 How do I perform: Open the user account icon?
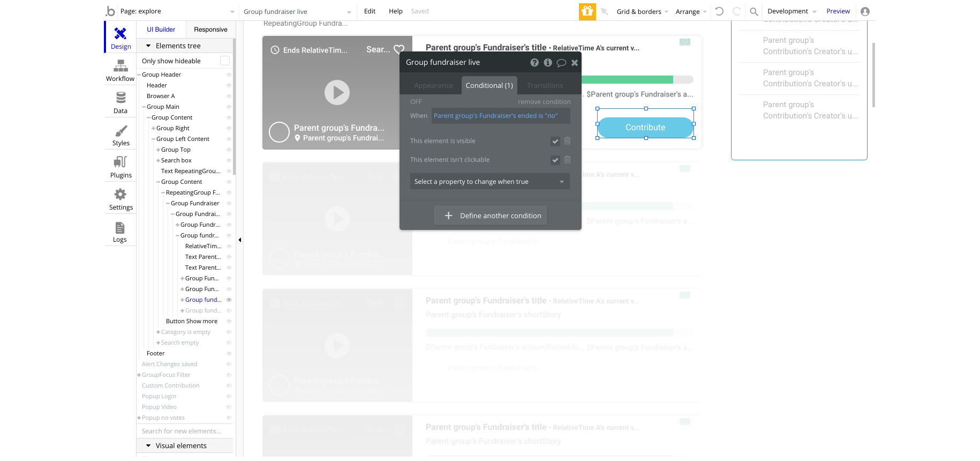(x=865, y=11)
